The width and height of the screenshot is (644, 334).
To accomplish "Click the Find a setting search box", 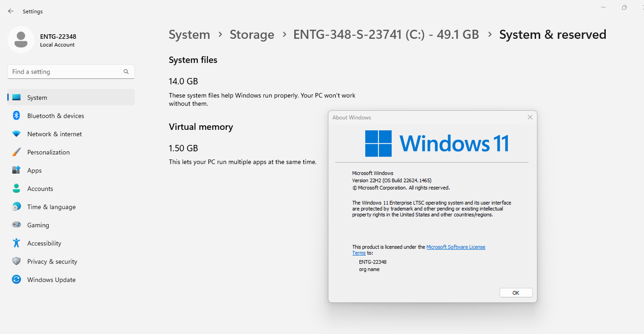I will point(71,72).
